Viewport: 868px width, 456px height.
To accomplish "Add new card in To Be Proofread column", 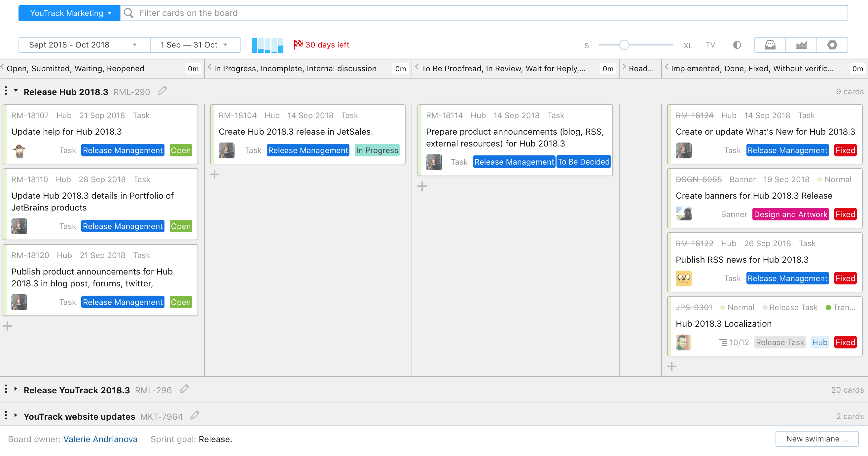I will (422, 186).
